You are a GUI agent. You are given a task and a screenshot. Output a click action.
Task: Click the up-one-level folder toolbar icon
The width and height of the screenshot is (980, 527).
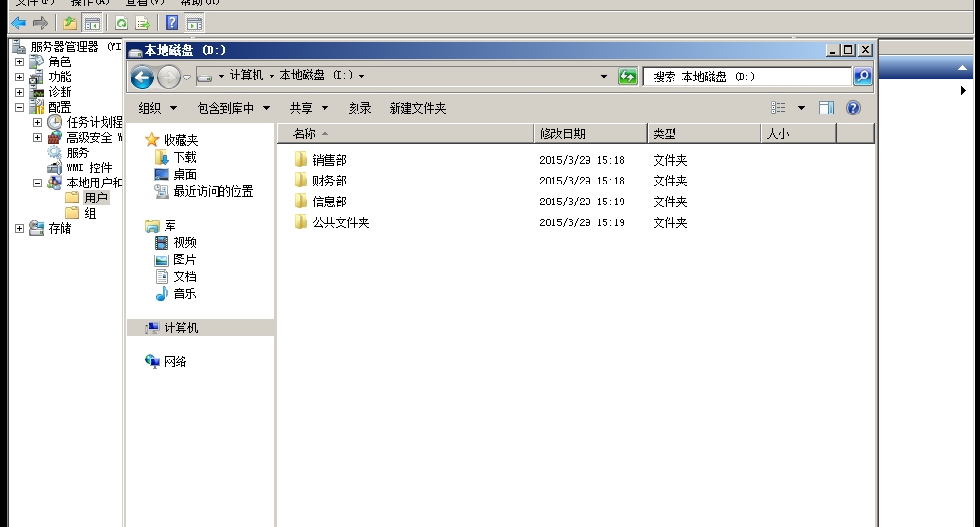click(69, 24)
